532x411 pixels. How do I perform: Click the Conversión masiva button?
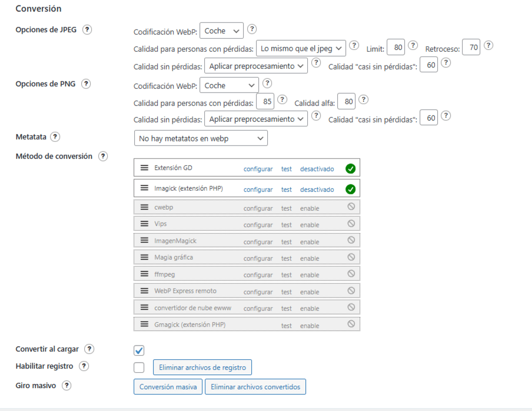pos(168,387)
